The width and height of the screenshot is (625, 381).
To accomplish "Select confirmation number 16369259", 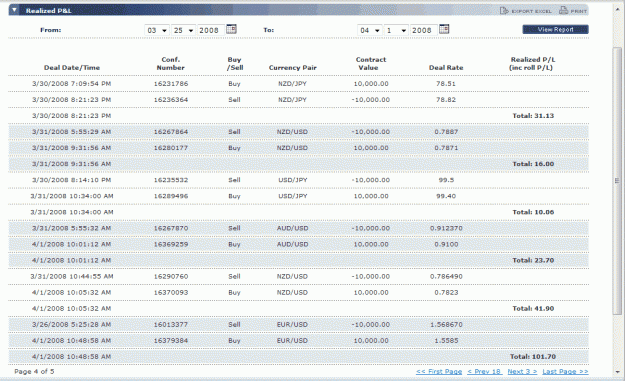I will [171, 244].
